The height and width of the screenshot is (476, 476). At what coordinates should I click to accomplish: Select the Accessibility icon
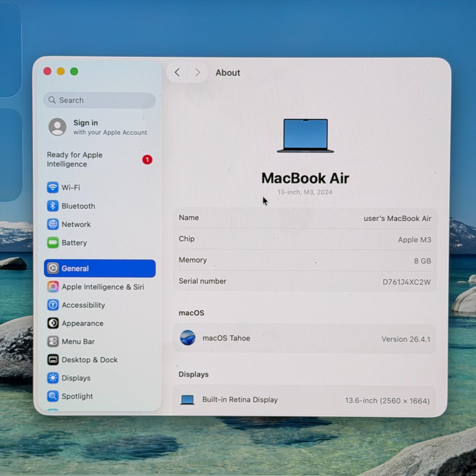coord(53,305)
